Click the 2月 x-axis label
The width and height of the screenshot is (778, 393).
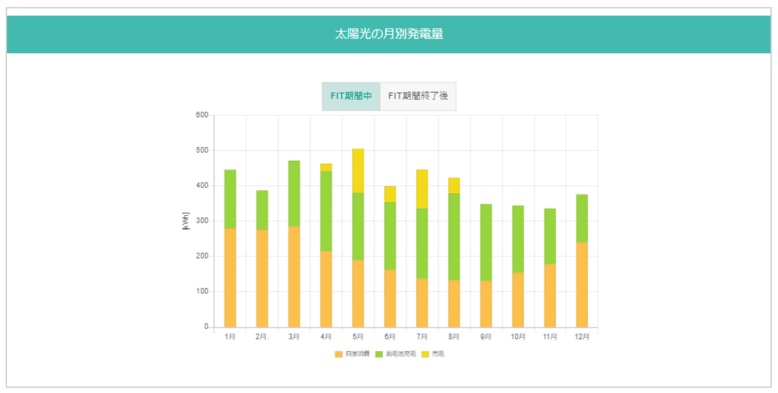pos(262,337)
